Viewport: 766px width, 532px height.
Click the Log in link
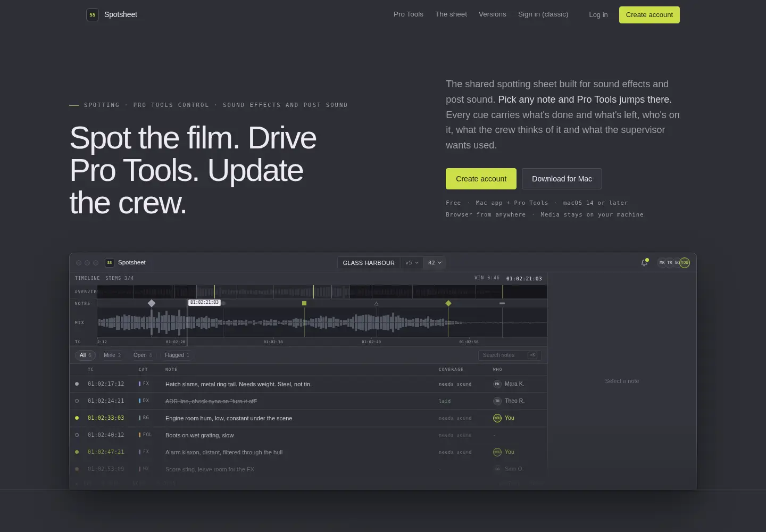598,15
